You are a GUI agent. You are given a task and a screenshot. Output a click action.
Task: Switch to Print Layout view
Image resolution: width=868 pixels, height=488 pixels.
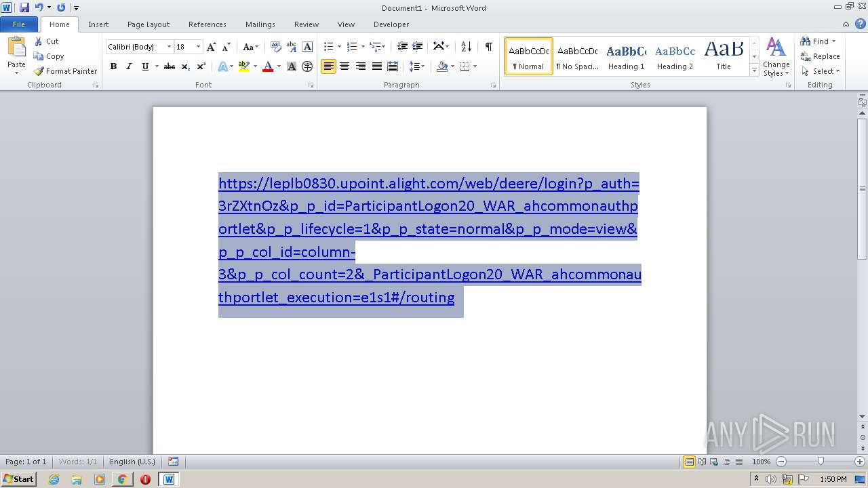click(689, 462)
